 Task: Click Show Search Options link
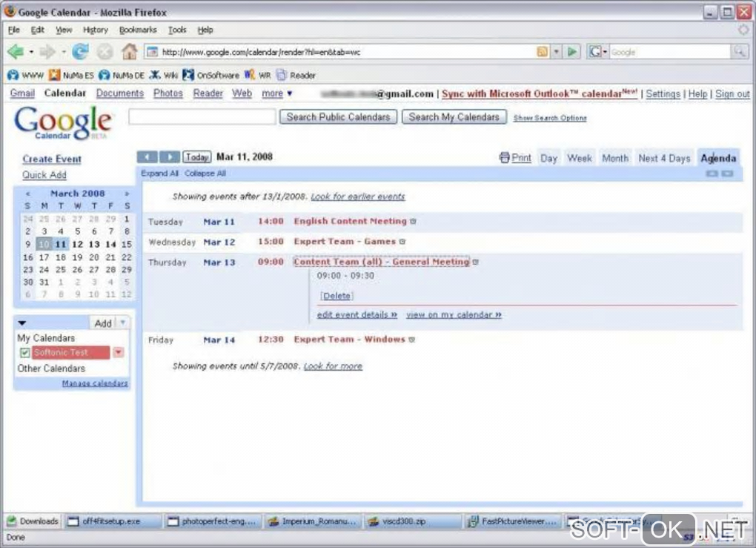(550, 118)
